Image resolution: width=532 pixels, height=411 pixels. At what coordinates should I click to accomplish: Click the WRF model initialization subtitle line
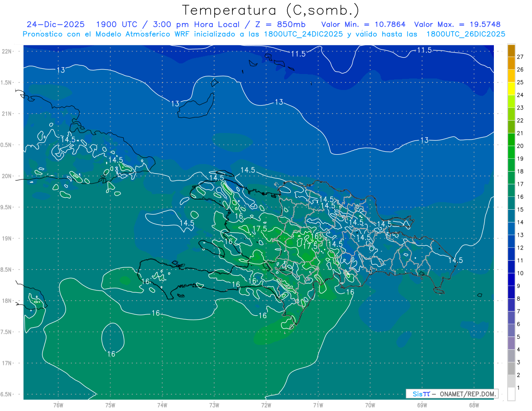point(264,34)
